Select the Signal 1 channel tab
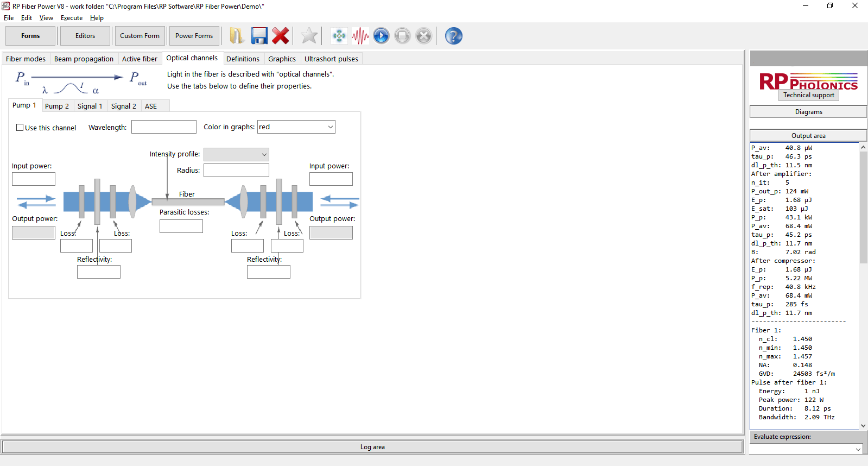Viewport: 868px width, 466px height. [90, 106]
